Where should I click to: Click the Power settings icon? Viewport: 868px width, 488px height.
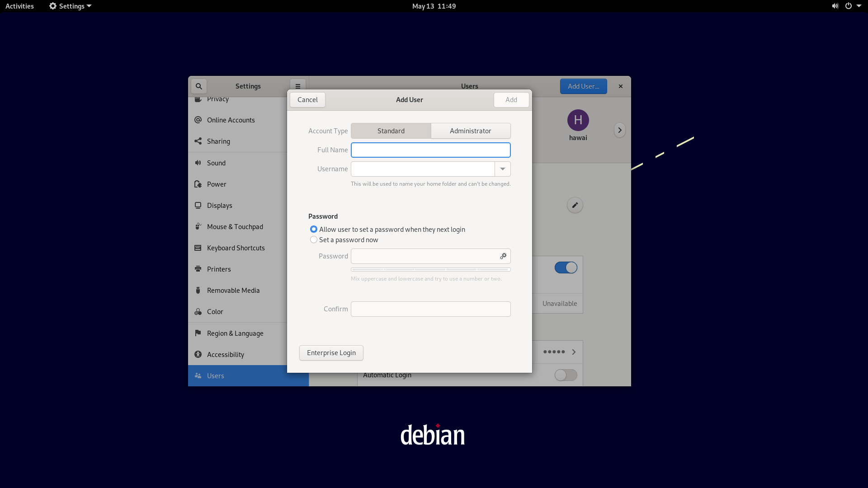coord(198,183)
